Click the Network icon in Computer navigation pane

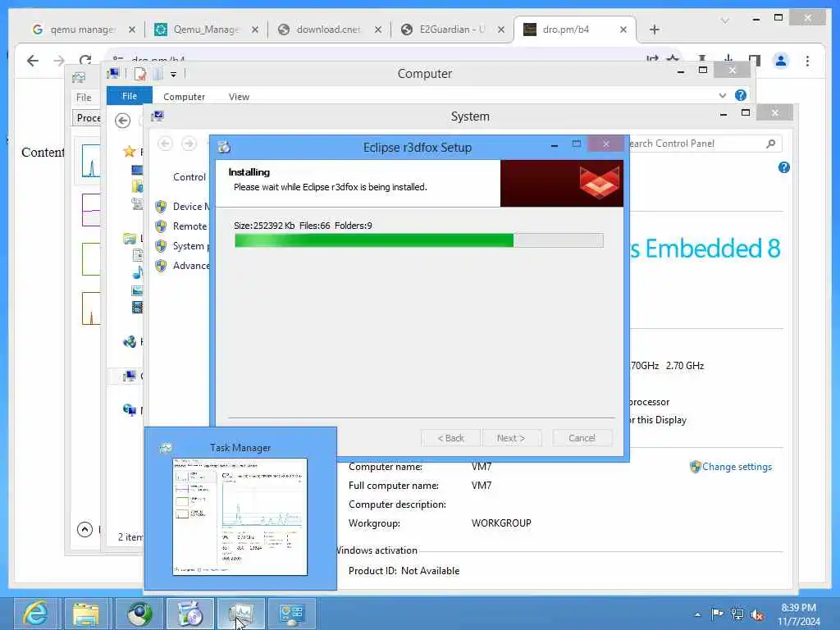point(130,410)
